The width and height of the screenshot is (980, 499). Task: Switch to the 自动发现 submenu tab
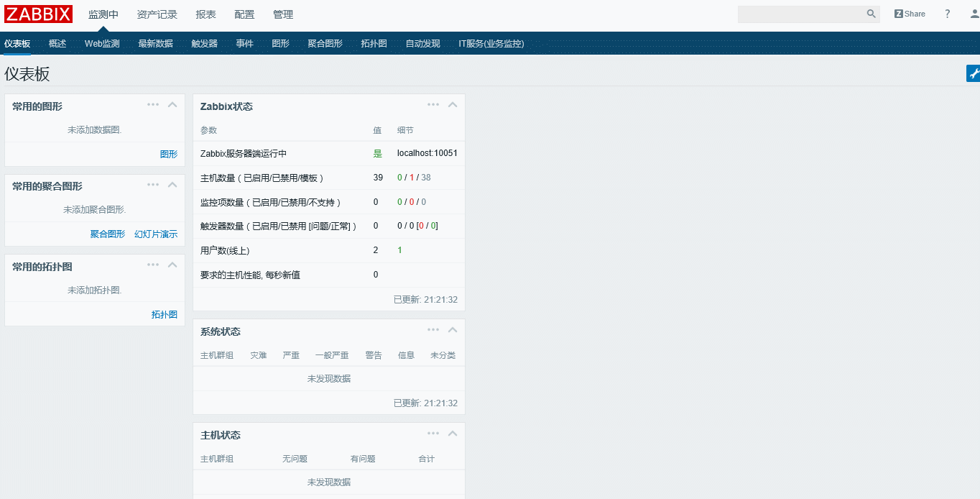pos(423,44)
